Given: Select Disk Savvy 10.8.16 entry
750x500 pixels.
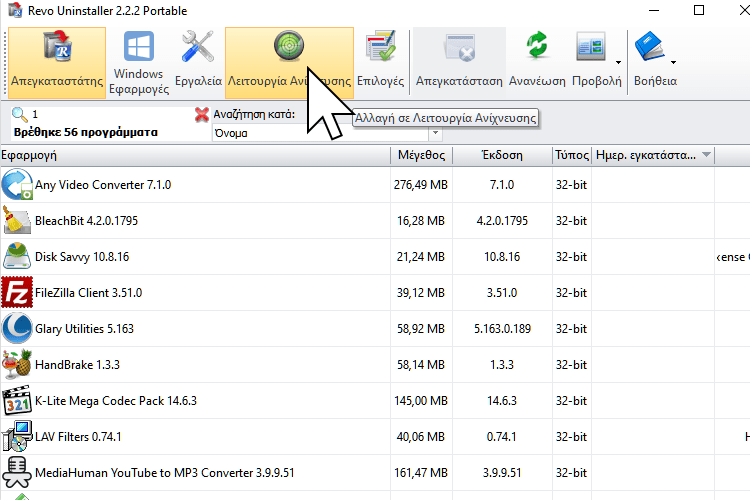Looking at the screenshot, I should point(82,257).
